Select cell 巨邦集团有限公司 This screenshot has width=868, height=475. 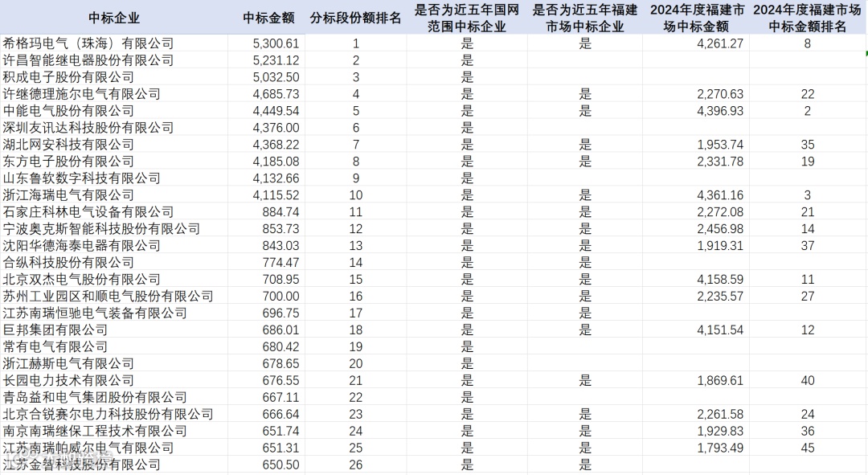pos(114,330)
